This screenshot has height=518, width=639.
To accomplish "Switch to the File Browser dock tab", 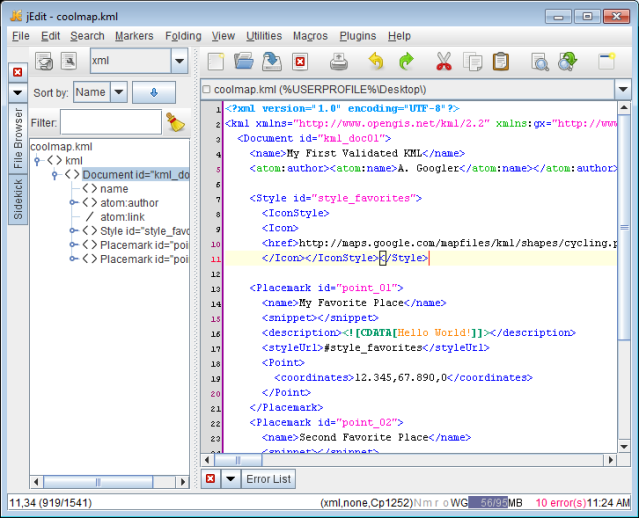I will [x=18, y=139].
